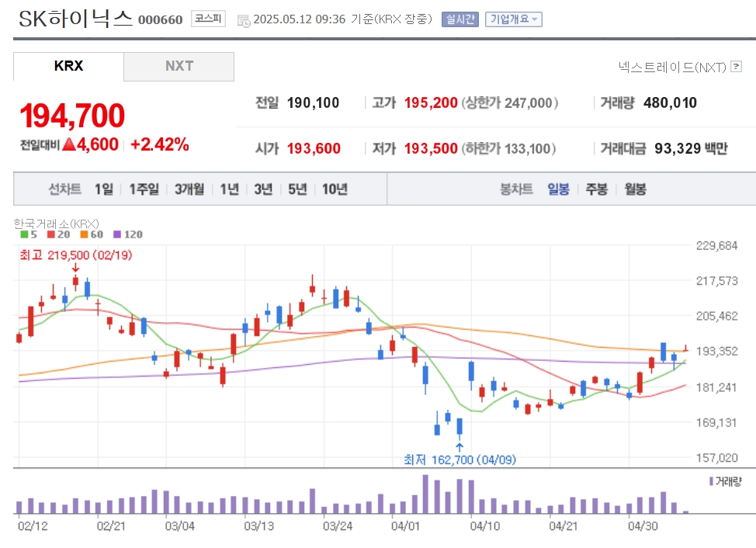The width and height of the screenshot is (756, 548).
Task: Select the 월봉 monthly candle chart
Action: pyautogui.click(x=635, y=189)
